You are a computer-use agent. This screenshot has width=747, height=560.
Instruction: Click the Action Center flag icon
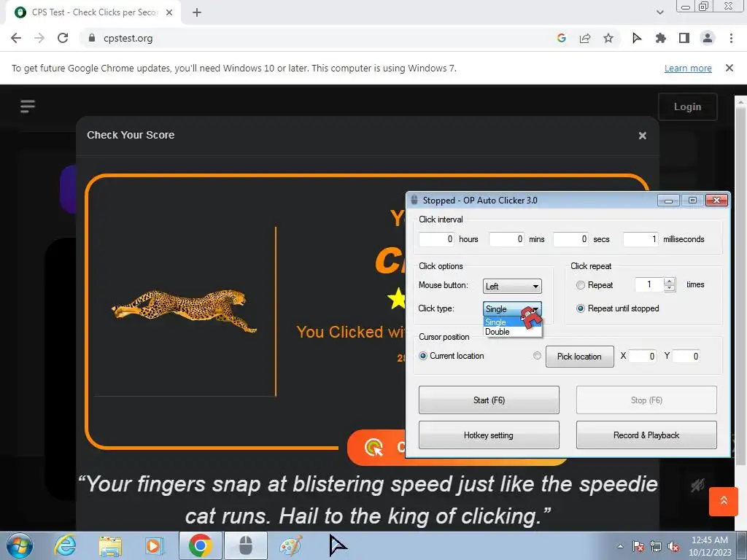638,547
